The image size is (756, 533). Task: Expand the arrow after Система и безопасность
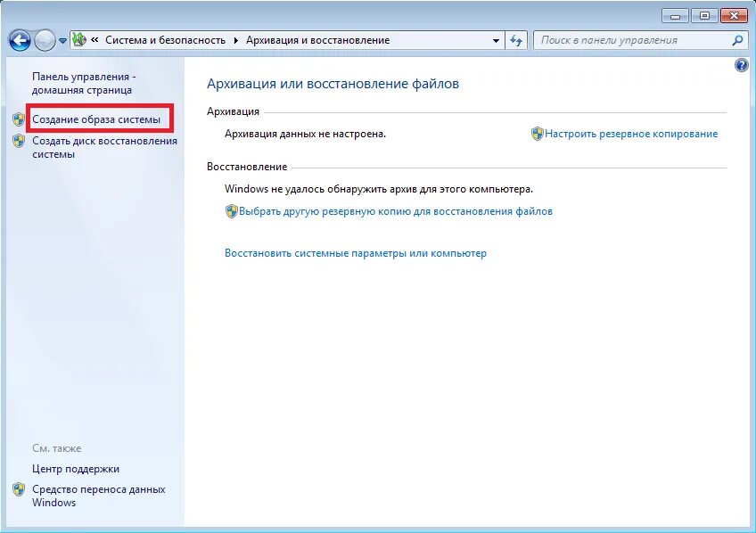click(235, 40)
